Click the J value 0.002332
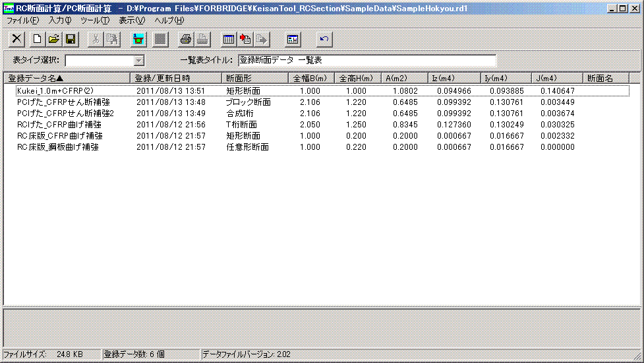This screenshot has height=363, width=644. [x=558, y=136]
